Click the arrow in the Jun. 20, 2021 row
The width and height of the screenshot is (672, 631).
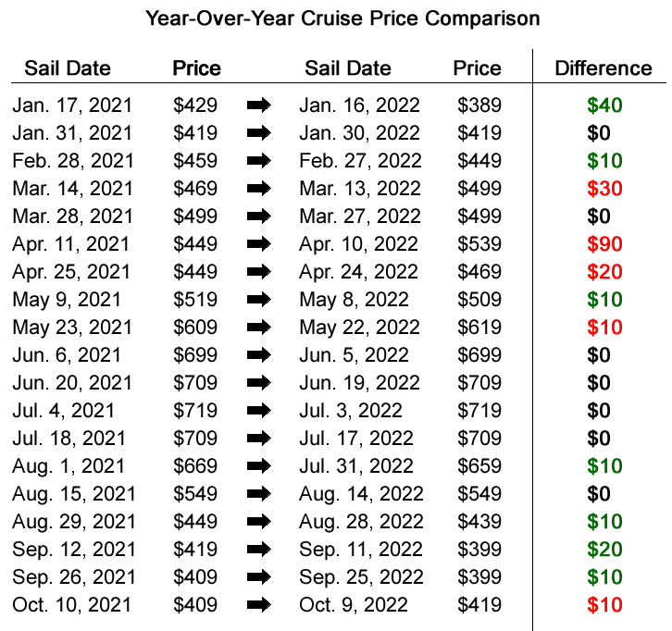tap(259, 383)
